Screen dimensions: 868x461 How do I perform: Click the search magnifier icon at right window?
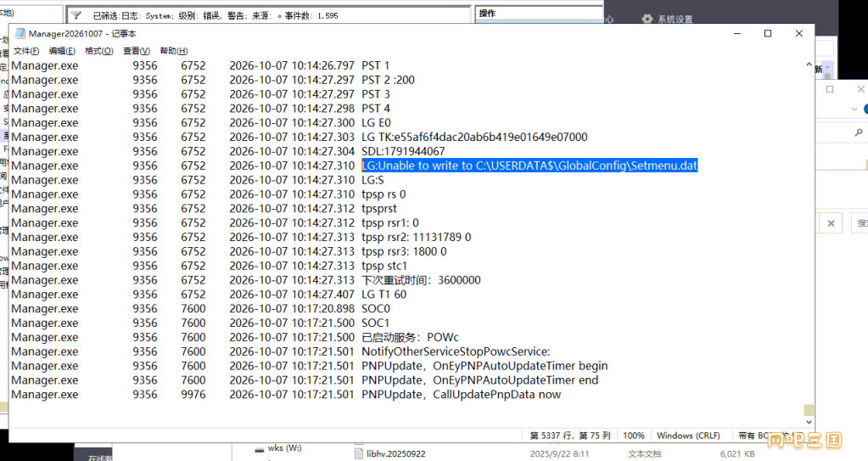(859, 132)
